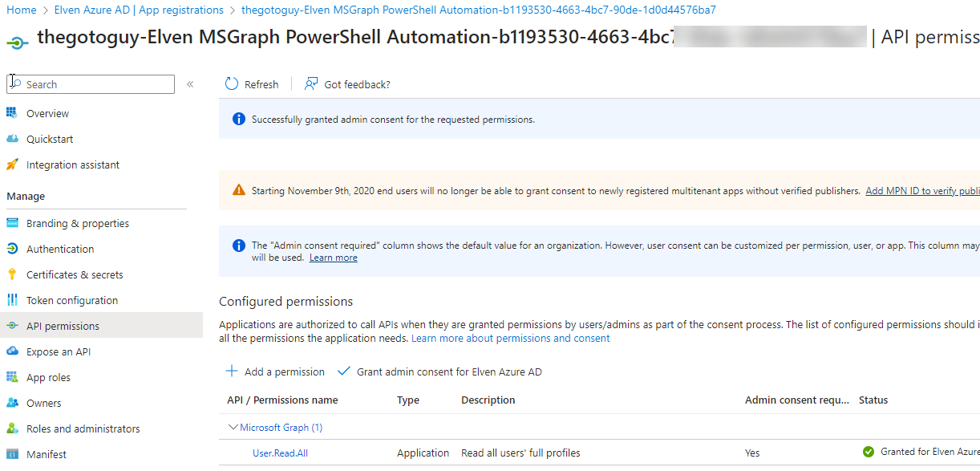Select API permissions in the sidebar
980x471 pixels.
click(101, 326)
